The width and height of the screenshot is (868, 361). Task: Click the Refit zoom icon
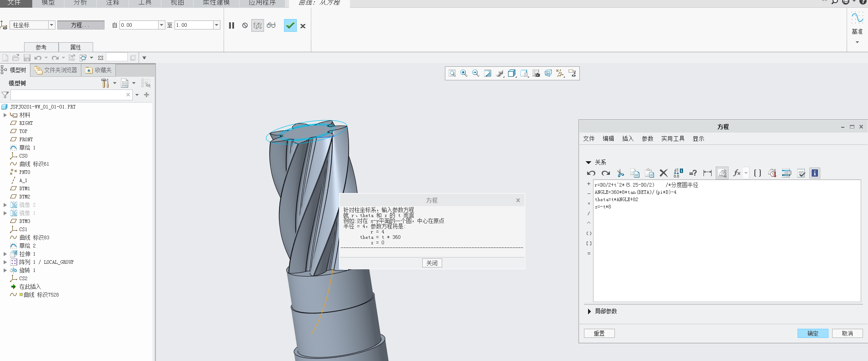452,73
